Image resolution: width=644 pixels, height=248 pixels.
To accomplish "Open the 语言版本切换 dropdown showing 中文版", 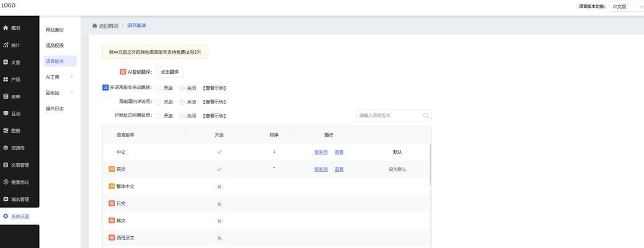I will [x=625, y=7].
